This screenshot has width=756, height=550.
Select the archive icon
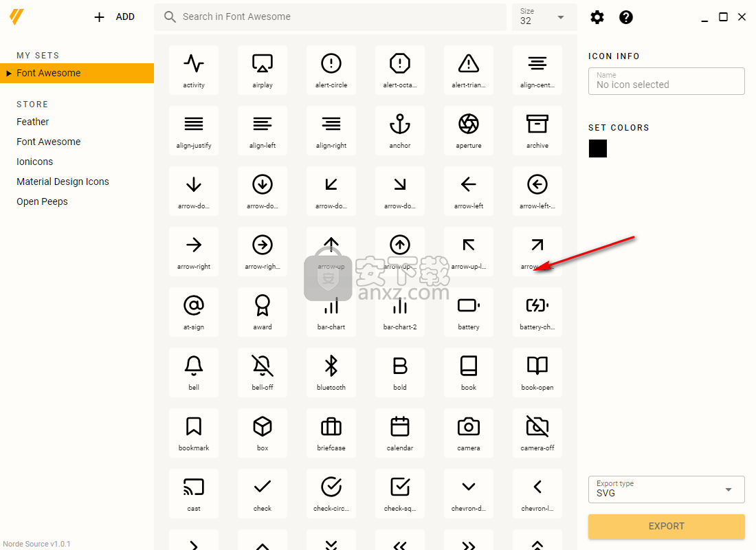click(x=537, y=130)
